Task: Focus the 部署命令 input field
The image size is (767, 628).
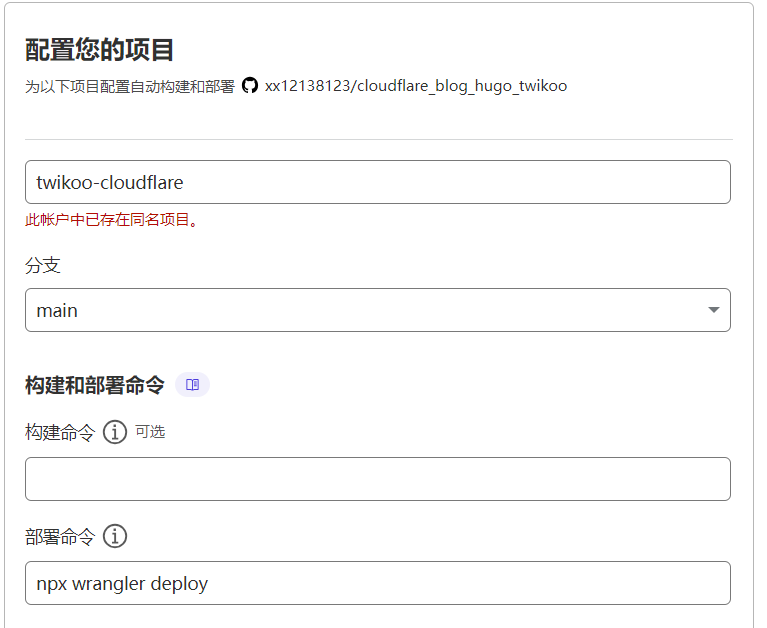Action: (x=377, y=583)
